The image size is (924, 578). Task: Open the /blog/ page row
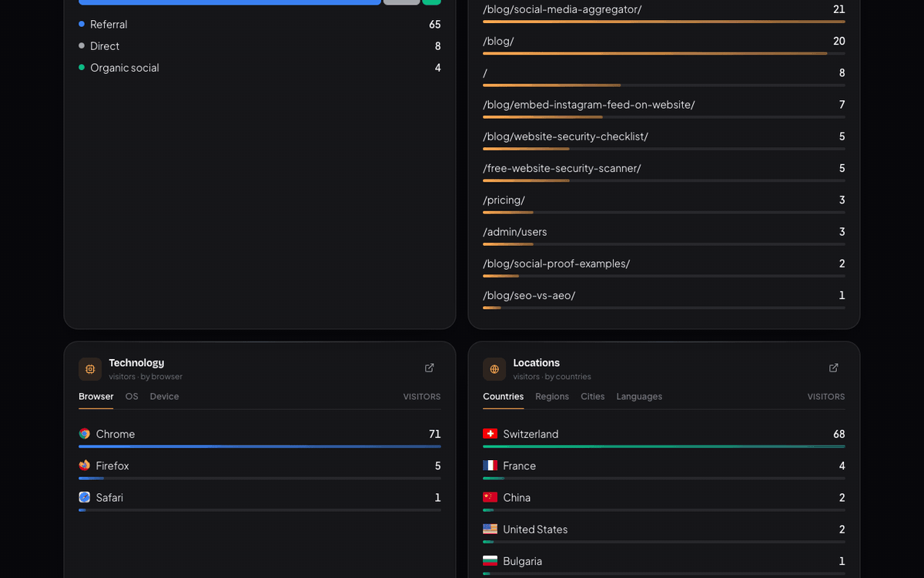pyautogui.click(x=664, y=44)
